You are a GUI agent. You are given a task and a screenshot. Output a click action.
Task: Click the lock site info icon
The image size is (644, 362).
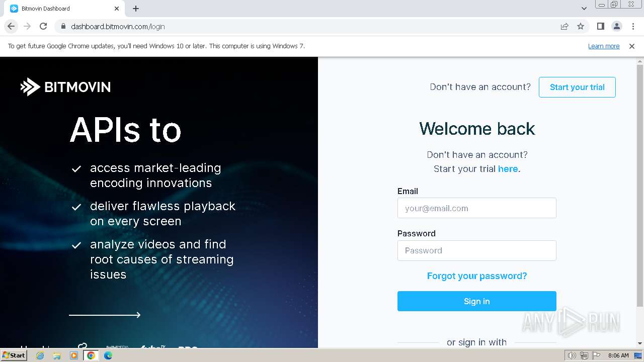63,26
